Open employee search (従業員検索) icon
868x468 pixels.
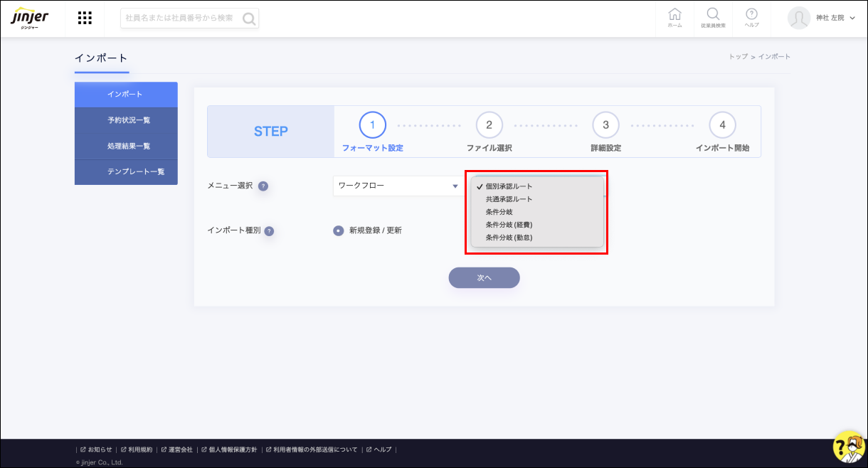(712, 18)
